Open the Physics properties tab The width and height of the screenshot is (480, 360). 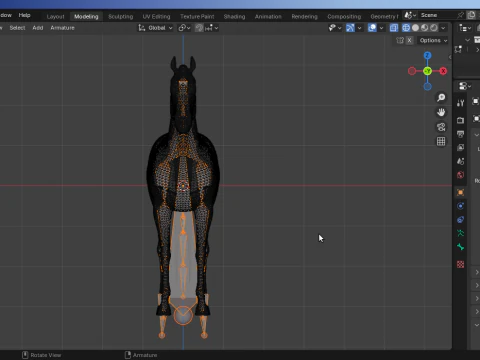461,206
